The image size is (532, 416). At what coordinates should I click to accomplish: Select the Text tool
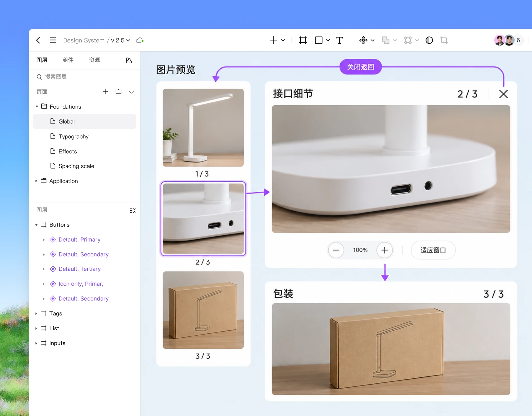click(x=339, y=40)
